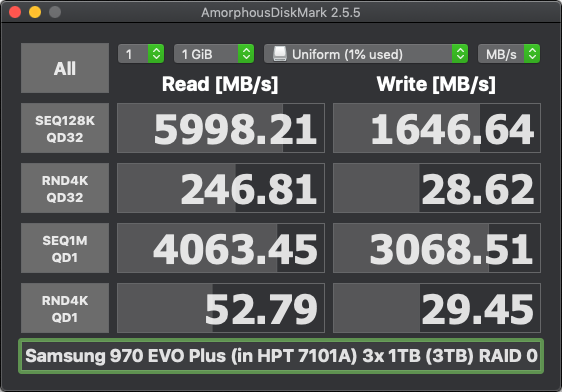The image size is (562, 392).
Task: Click the AmorphousDiskMark 2.5.5 window title
Action: 281,13
